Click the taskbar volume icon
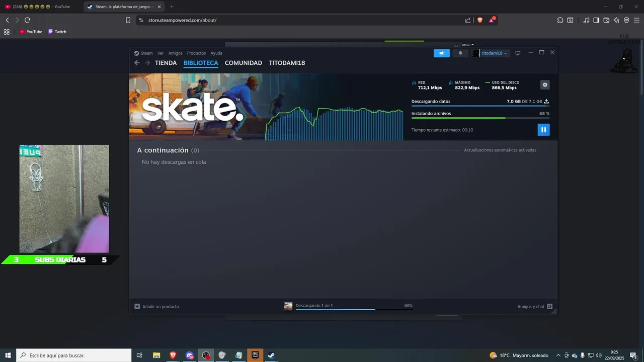Image resolution: width=644 pixels, height=362 pixels. (x=599, y=355)
